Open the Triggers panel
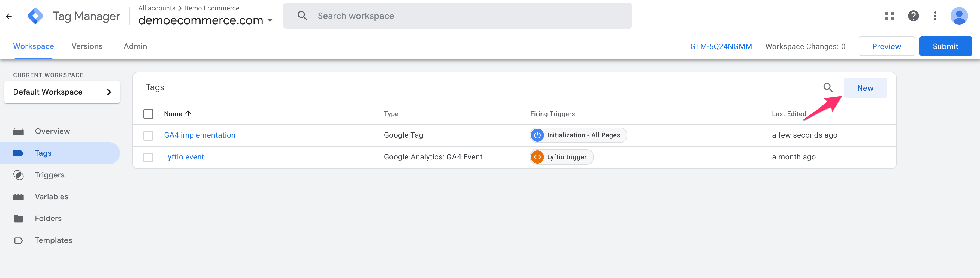980x278 pixels. pyautogui.click(x=49, y=174)
